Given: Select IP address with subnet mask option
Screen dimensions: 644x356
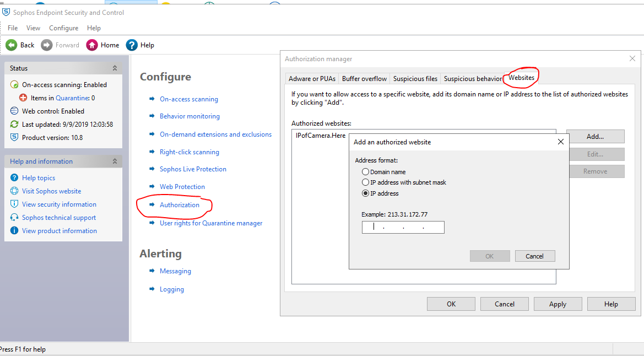Looking at the screenshot, I should tap(365, 182).
